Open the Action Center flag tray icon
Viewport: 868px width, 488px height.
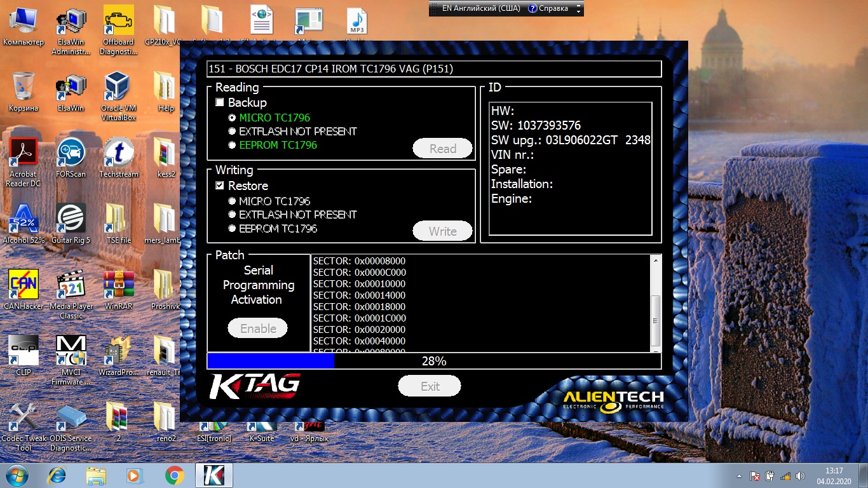[755, 476]
